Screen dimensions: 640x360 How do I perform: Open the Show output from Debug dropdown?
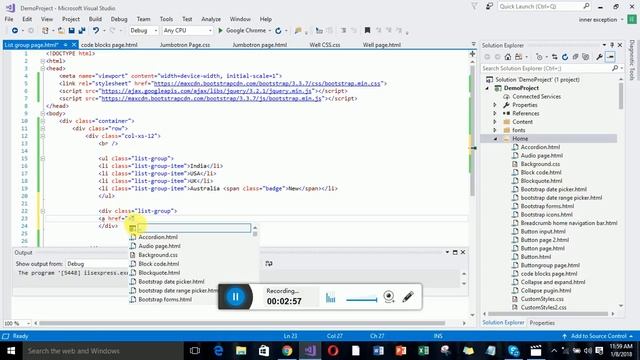click(x=97, y=264)
